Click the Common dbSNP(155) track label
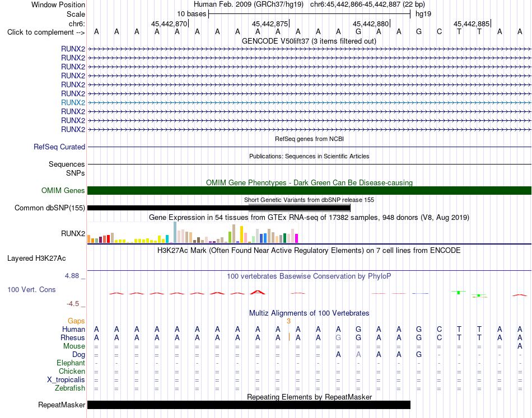The image size is (532, 418). tap(49, 208)
